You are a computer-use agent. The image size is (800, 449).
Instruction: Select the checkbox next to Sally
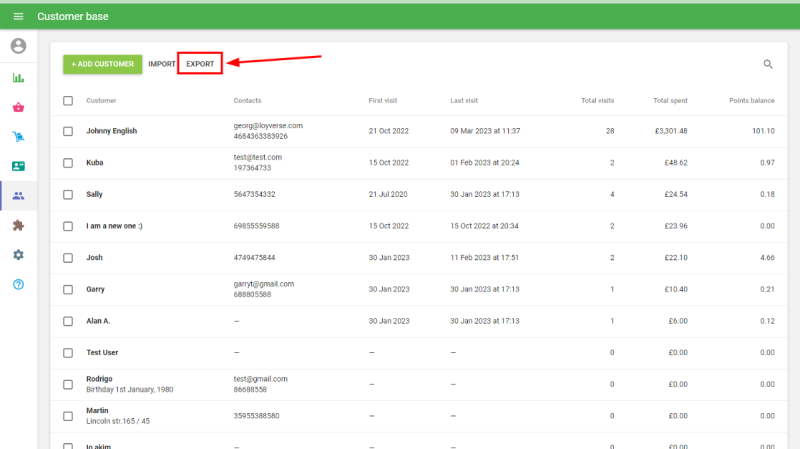68,194
